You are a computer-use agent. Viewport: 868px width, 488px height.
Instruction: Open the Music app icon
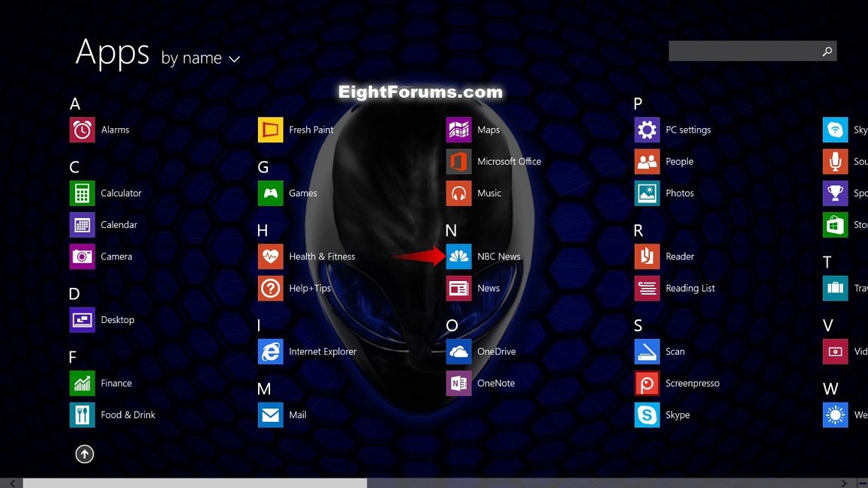point(459,193)
